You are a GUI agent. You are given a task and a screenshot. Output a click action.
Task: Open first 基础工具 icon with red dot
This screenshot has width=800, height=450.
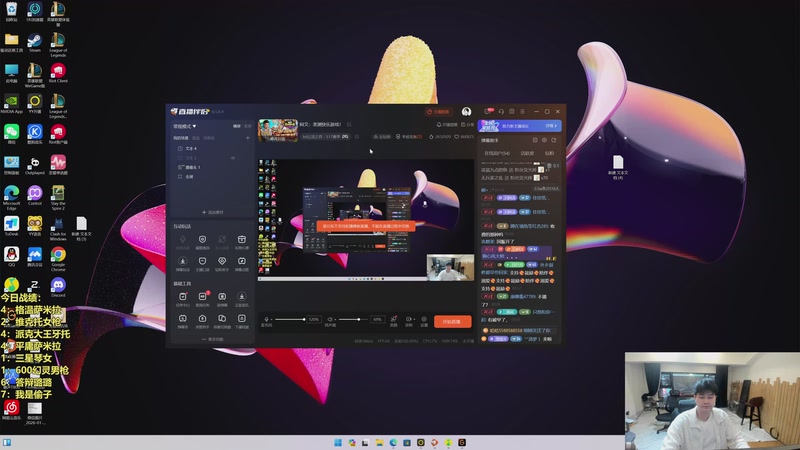pos(183,296)
